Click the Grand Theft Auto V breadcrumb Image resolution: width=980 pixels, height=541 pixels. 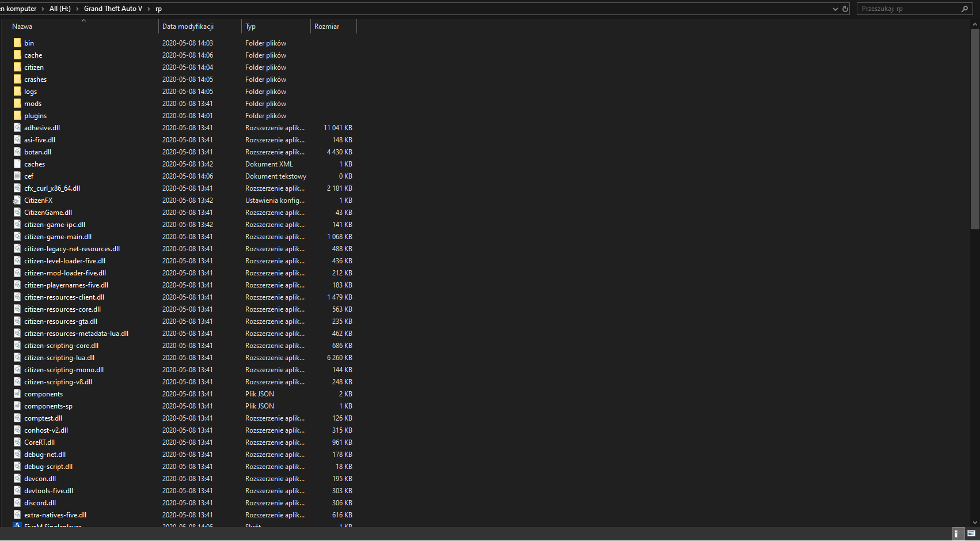point(113,9)
